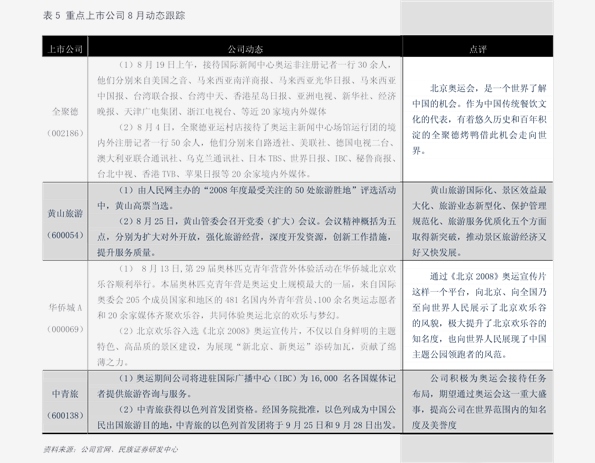Click the comment line '度及美誉度' in 中青旅 row

pyautogui.click(x=434, y=425)
